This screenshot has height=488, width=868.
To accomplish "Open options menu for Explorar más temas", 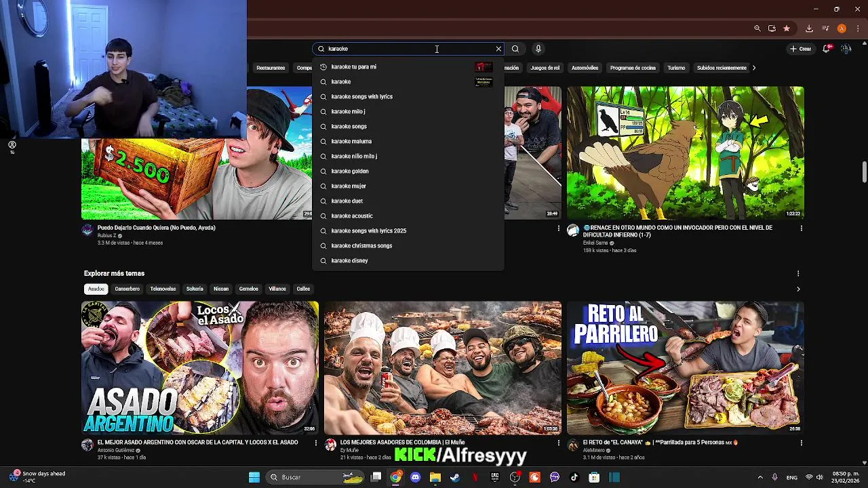I will coord(798,273).
